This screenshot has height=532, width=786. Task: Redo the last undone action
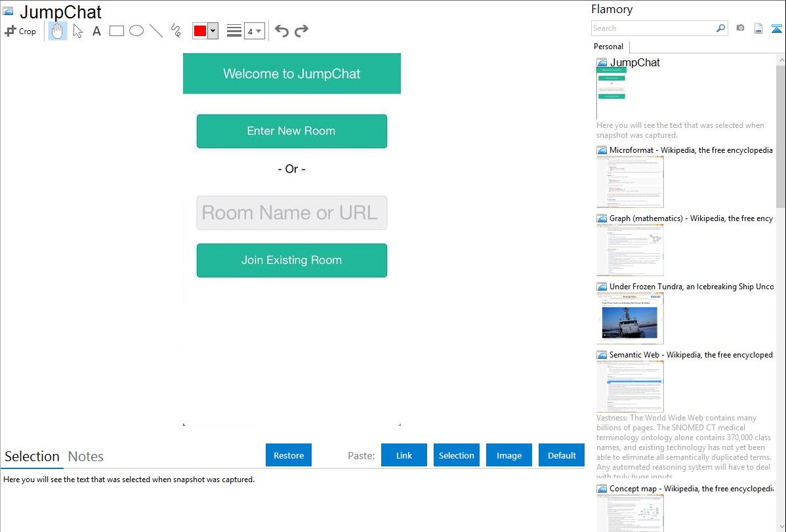[x=301, y=31]
